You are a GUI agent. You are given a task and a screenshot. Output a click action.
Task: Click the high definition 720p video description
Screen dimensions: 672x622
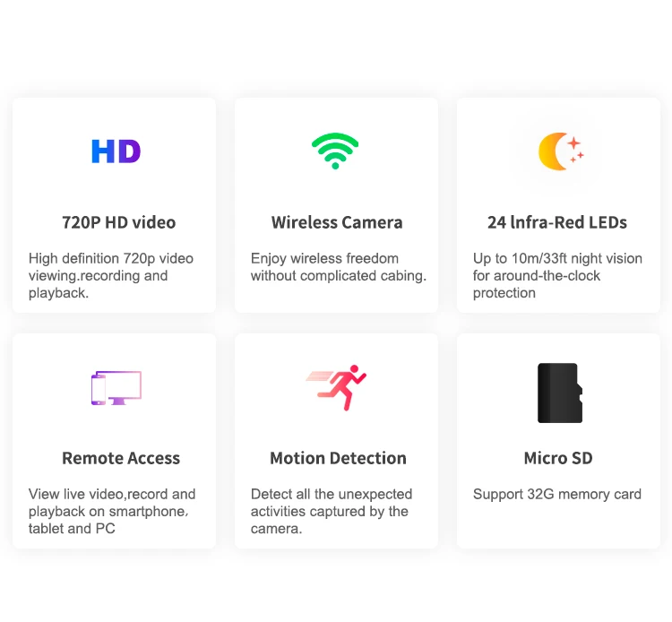click(111, 276)
